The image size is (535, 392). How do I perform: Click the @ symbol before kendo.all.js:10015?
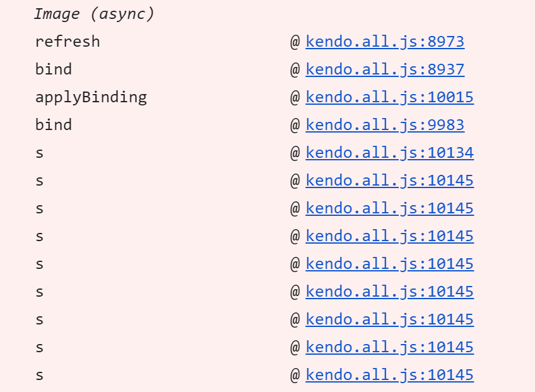[295, 98]
